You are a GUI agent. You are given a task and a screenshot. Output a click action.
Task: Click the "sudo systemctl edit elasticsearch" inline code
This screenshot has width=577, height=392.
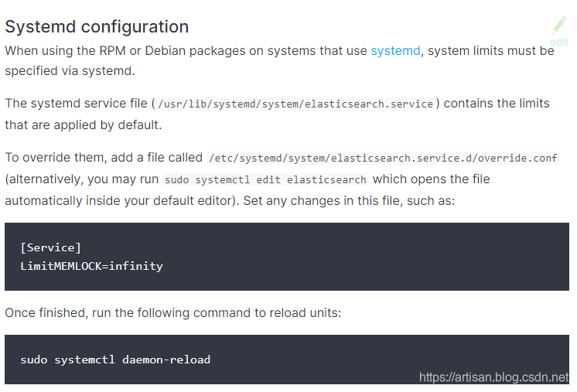[x=267, y=179]
